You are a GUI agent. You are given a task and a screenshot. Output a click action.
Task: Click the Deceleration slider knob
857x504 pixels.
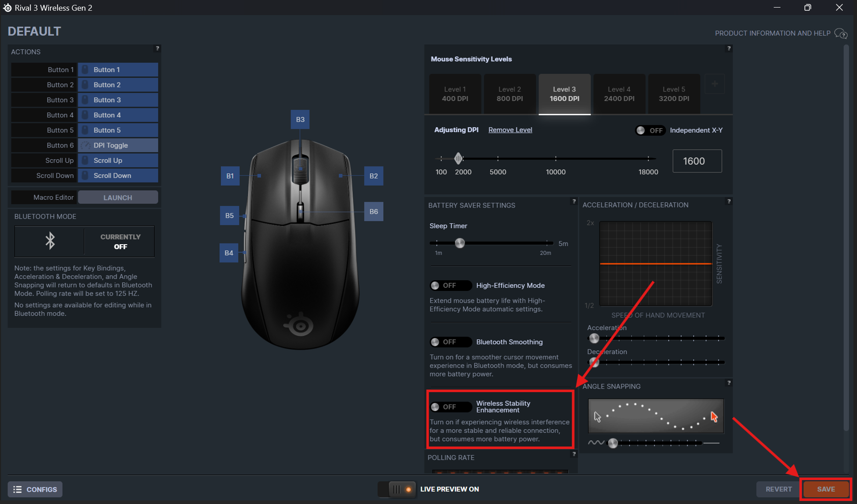point(594,362)
